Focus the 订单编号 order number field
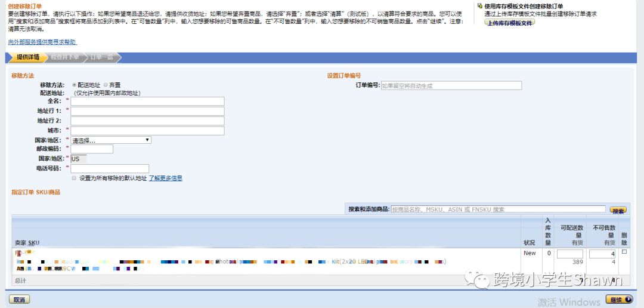Screen dimensions: 644x308 tap(451, 86)
